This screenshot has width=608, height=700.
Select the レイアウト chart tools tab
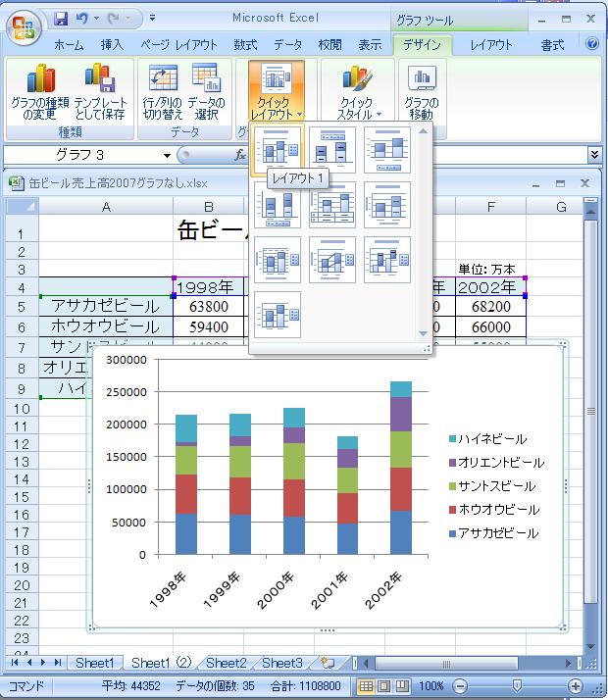491,45
